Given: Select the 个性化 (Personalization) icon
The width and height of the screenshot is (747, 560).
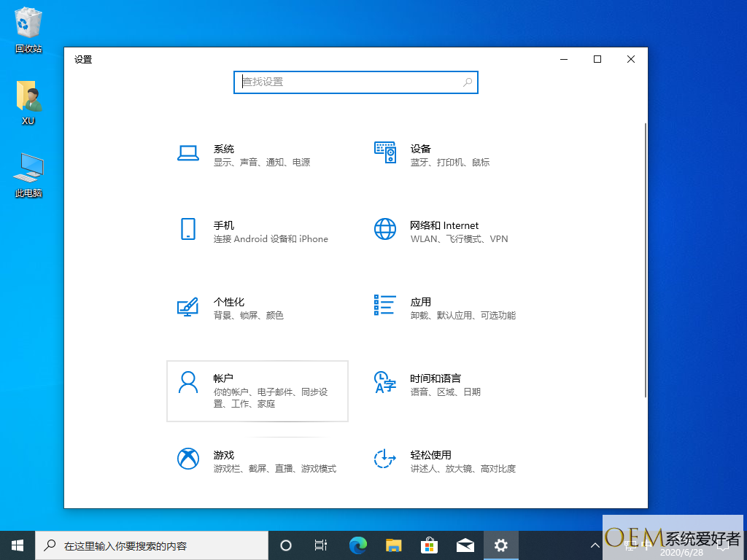Looking at the screenshot, I should [188, 306].
